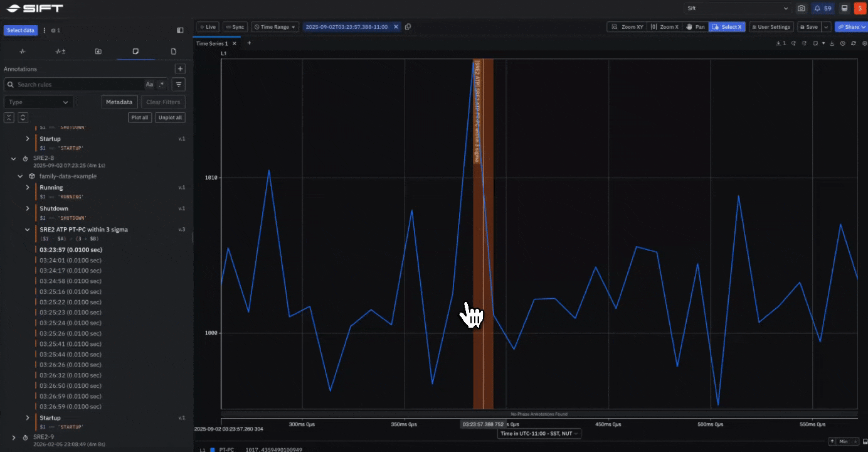Viewport: 868px width, 452px height.
Task: Close the Time Series 1 tab
Action: click(235, 43)
